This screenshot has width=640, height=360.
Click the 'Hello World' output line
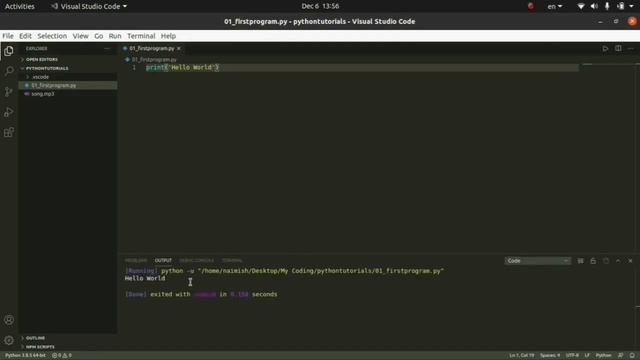[145, 278]
